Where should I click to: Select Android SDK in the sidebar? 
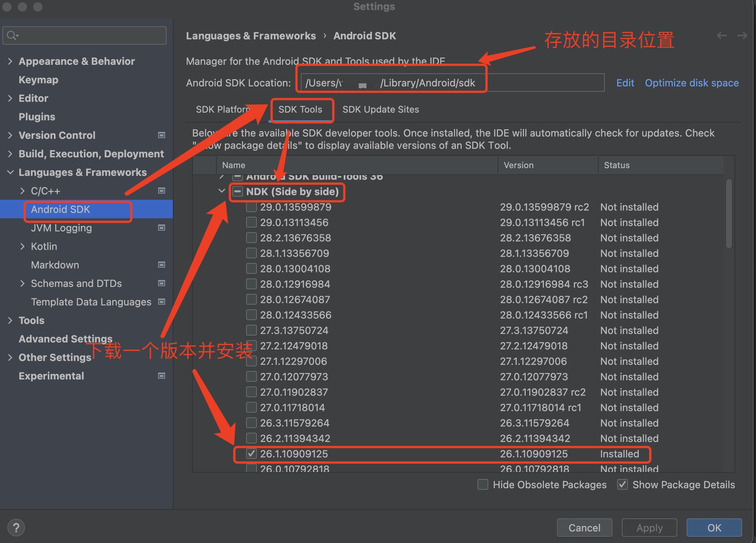61,209
